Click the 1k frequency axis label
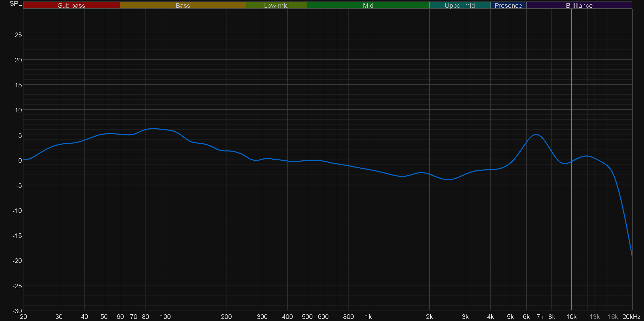The image size is (644, 321). coord(368,317)
